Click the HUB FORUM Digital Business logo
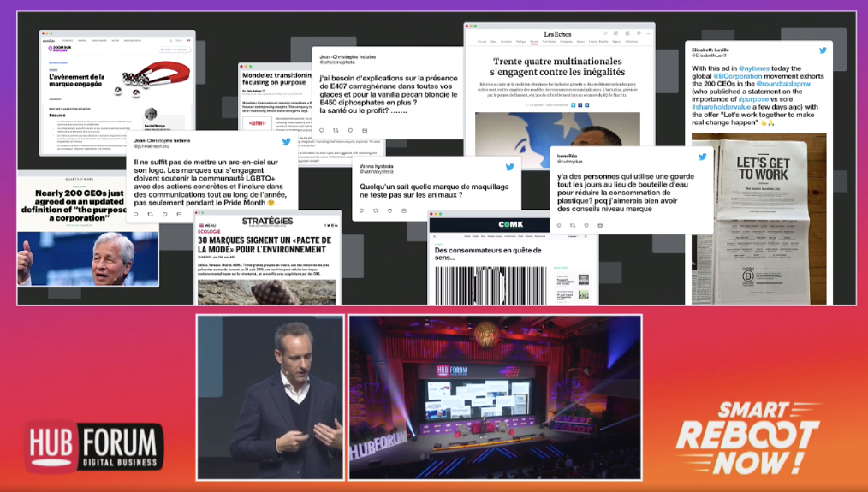Viewport: 868px width, 492px height. tap(94, 447)
